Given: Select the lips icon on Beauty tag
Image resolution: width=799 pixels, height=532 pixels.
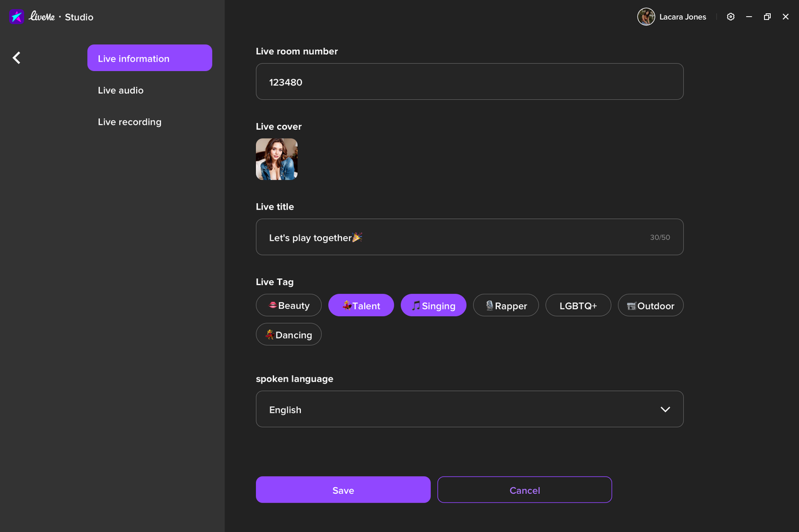Looking at the screenshot, I should (x=273, y=305).
